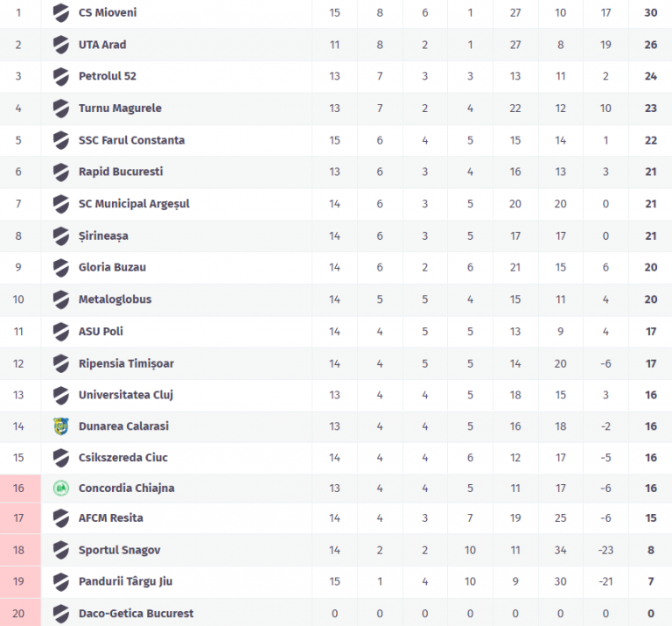672x626 pixels.
Task: Open the Universitatea Cluj team link
Action: (x=126, y=395)
